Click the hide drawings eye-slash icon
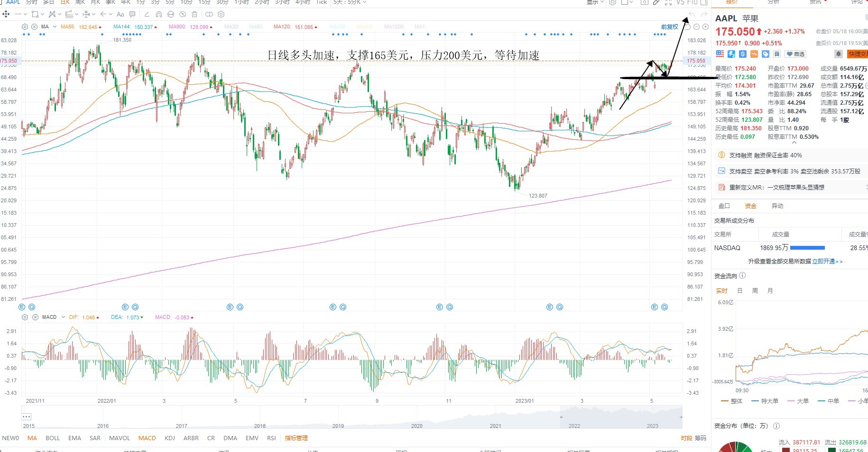Screen dimensions: 868x452 pos(183,14)
